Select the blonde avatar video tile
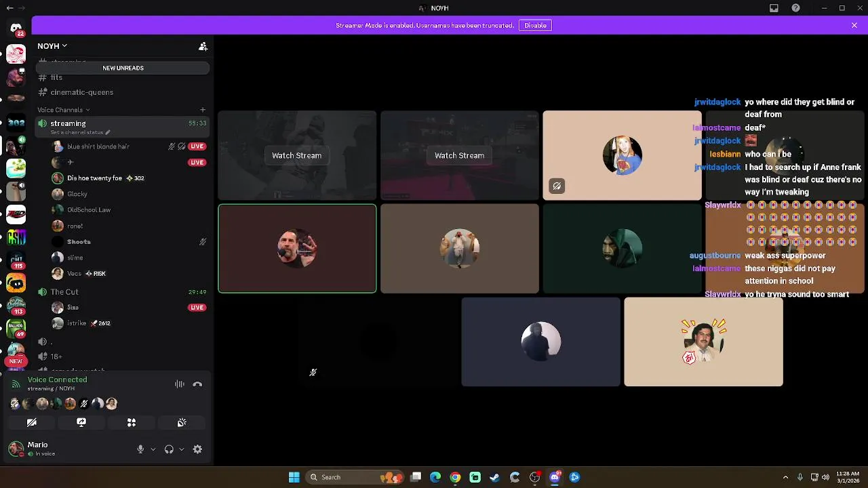The height and width of the screenshot is (488, 868). coord(622,155)
